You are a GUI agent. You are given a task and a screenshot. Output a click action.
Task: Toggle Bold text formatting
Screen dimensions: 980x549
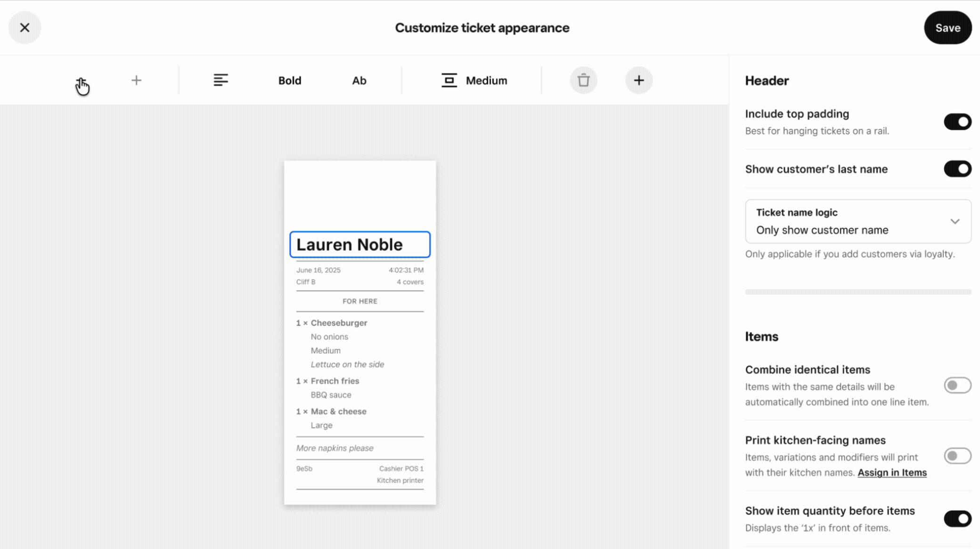(x=289, y=81)
